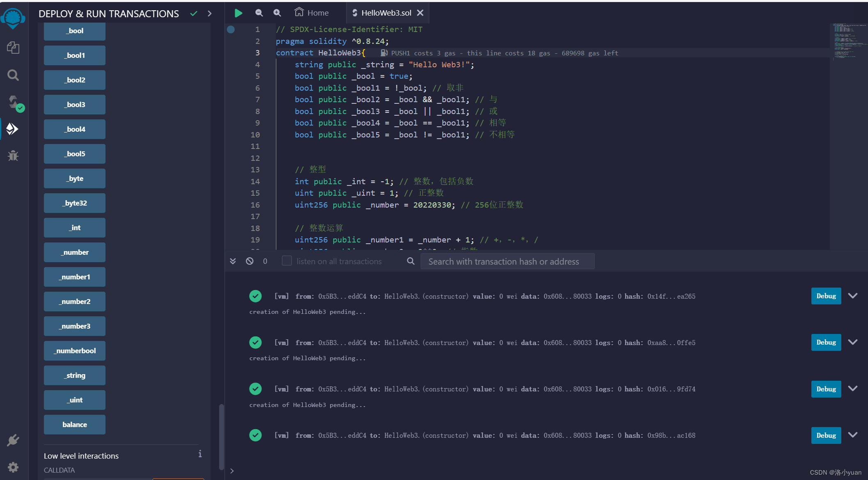The height and width of the screenshot is (480, 868).
Task: Open the File explorer sidebar icon
Action: [x=13, y=48]
